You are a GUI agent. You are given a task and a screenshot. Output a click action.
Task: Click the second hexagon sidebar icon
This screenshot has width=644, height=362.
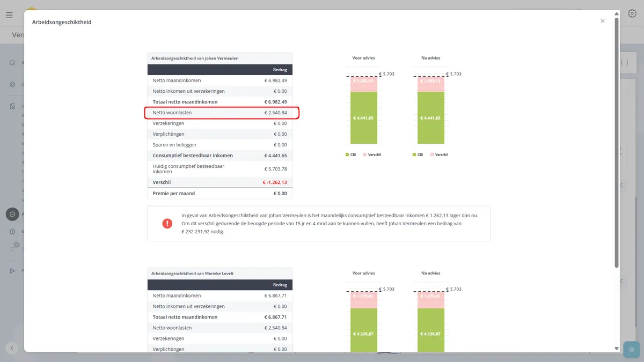click(x=12, y=84)
